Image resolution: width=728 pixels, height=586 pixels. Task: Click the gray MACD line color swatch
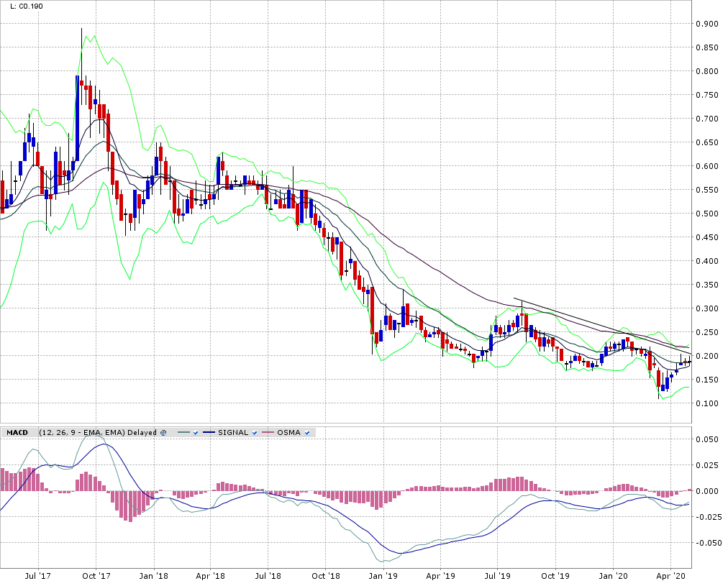183,432
